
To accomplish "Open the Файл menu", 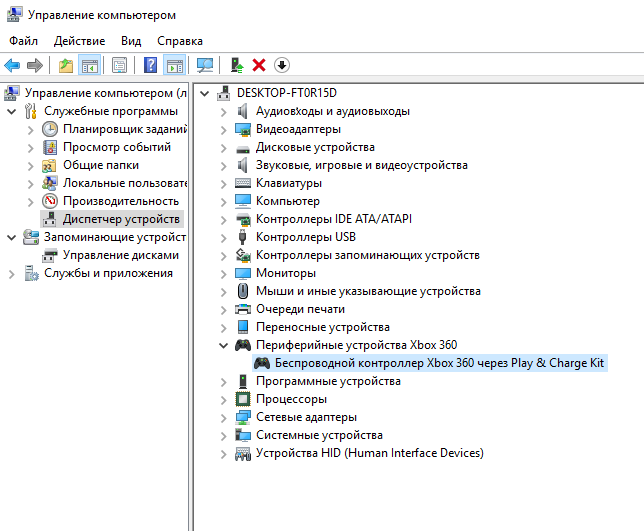I will coord(23,41).
